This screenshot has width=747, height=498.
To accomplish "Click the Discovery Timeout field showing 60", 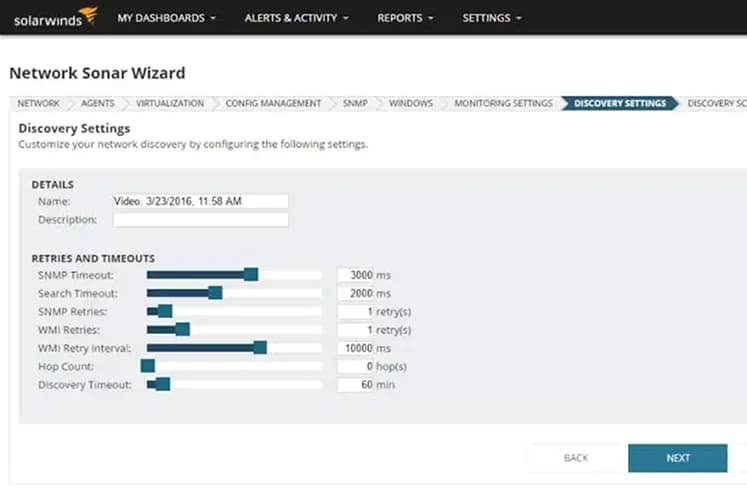I will (x=355, y=385).
